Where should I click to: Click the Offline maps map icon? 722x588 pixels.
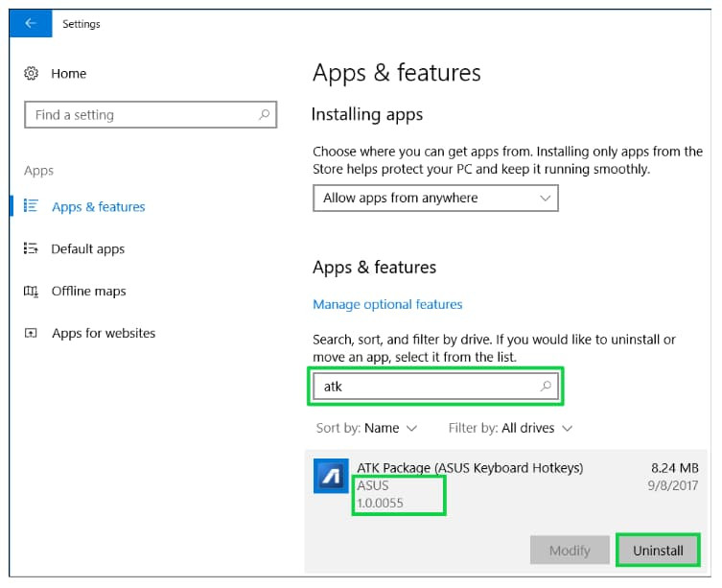pyautogui.click(x=31, y=291)
